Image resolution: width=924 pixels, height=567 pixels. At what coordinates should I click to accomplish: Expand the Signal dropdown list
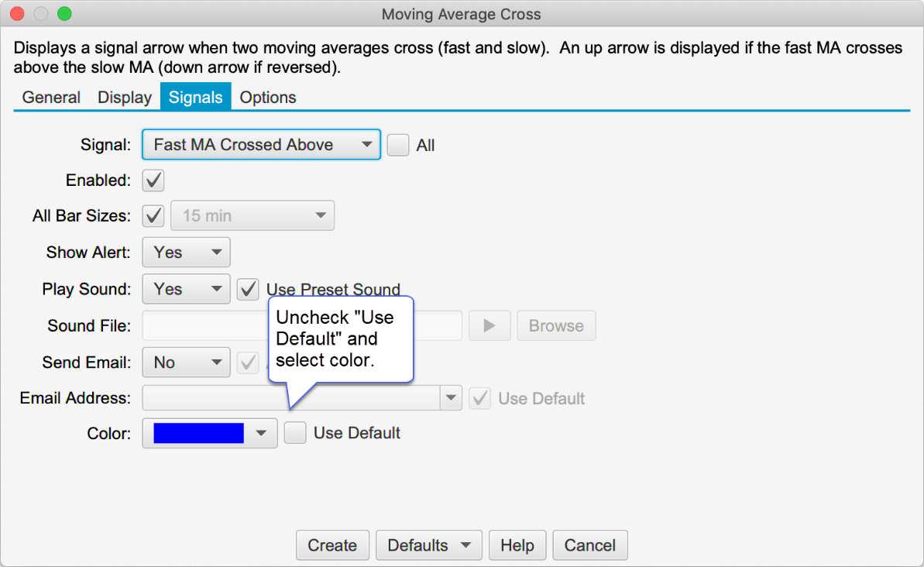tap(261, 145)
